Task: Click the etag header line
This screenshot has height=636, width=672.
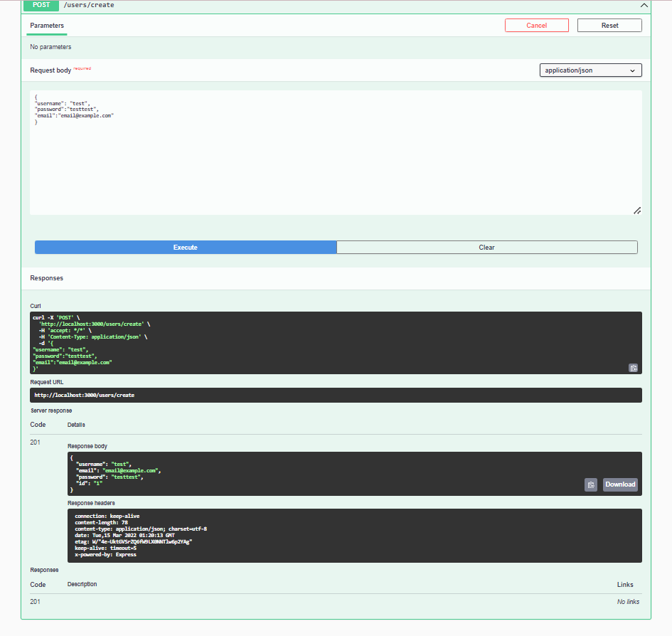Action: click(133, 541)
